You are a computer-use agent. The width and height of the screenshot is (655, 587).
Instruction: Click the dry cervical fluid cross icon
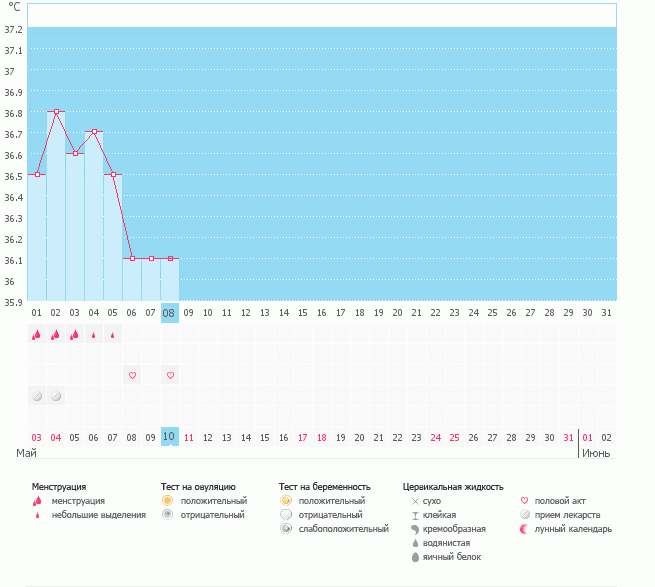[x=415, y=500]
